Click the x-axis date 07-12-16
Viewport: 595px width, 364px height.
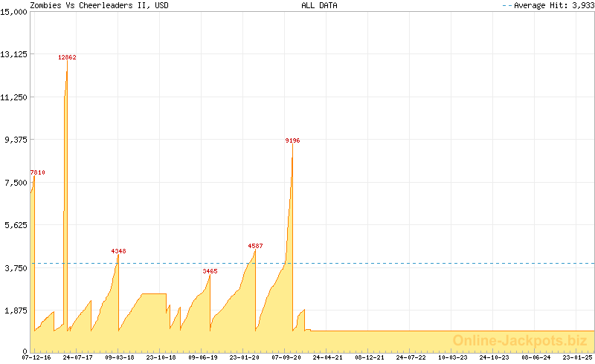tap(36, 357)
